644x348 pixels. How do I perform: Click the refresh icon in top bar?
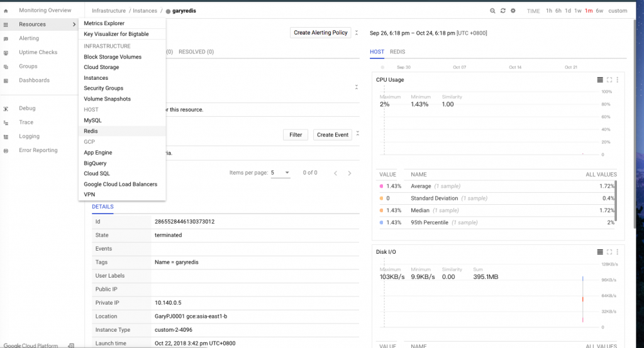(x=502, y=11)
